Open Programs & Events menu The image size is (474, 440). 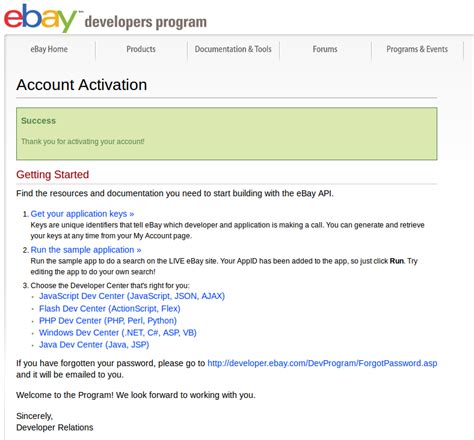417,49
